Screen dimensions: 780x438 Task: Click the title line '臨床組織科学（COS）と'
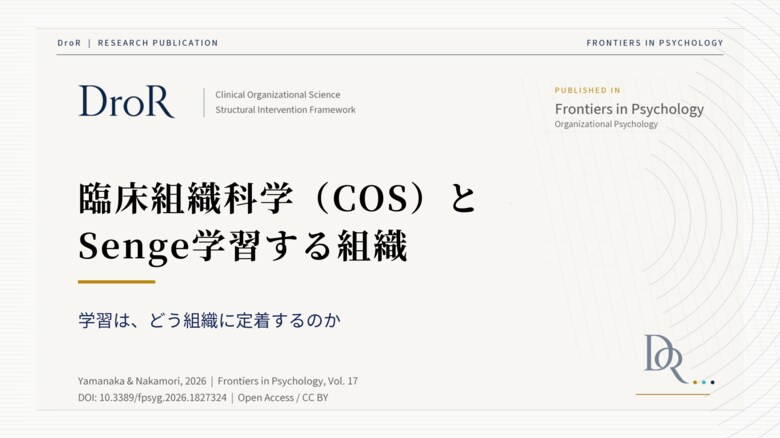[278, 199]
